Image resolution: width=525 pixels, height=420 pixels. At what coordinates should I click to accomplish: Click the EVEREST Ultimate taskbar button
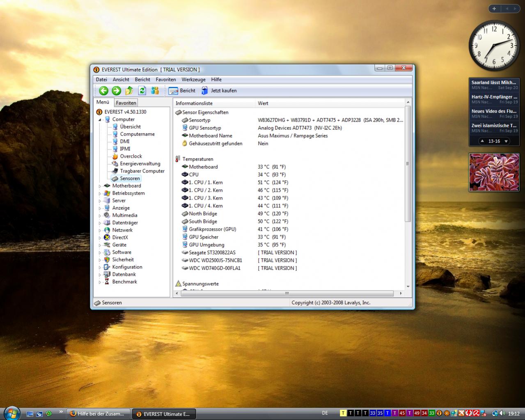(x=164, y=414)
